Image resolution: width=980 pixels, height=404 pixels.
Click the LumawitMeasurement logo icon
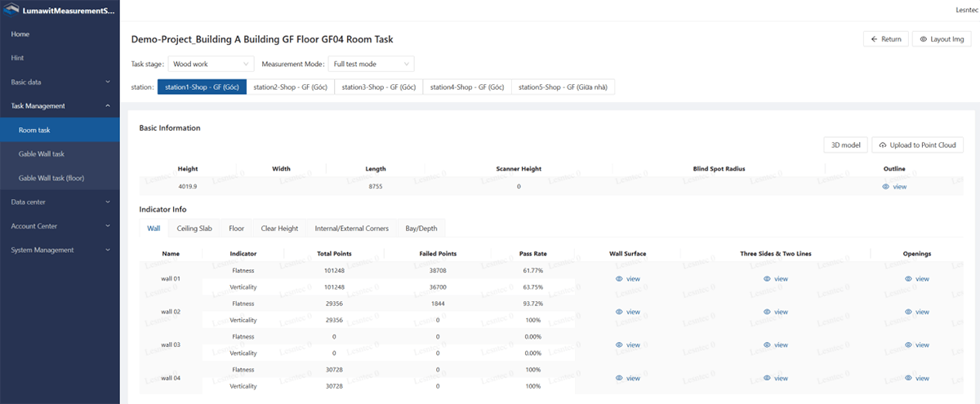(x=12, y=11)
